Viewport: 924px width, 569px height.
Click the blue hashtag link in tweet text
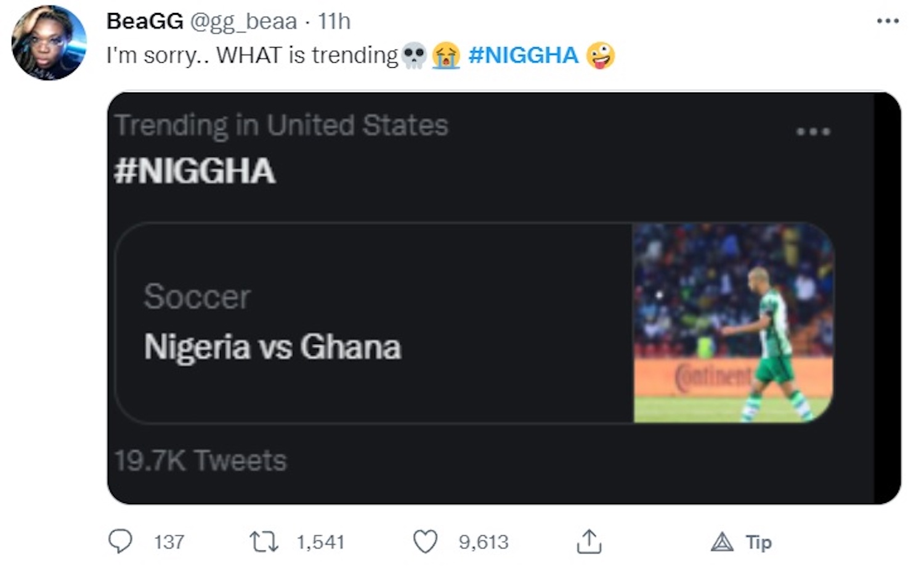point(524,55)
